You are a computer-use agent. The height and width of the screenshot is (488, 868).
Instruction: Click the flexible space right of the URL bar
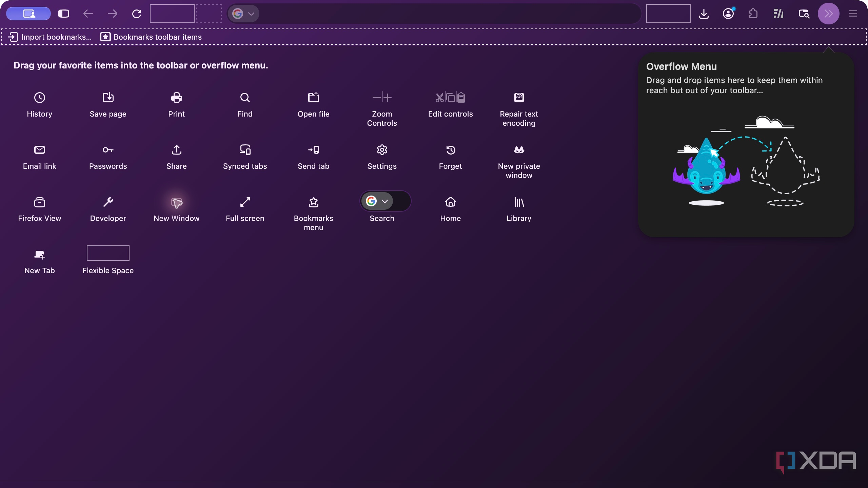(669, 14)
